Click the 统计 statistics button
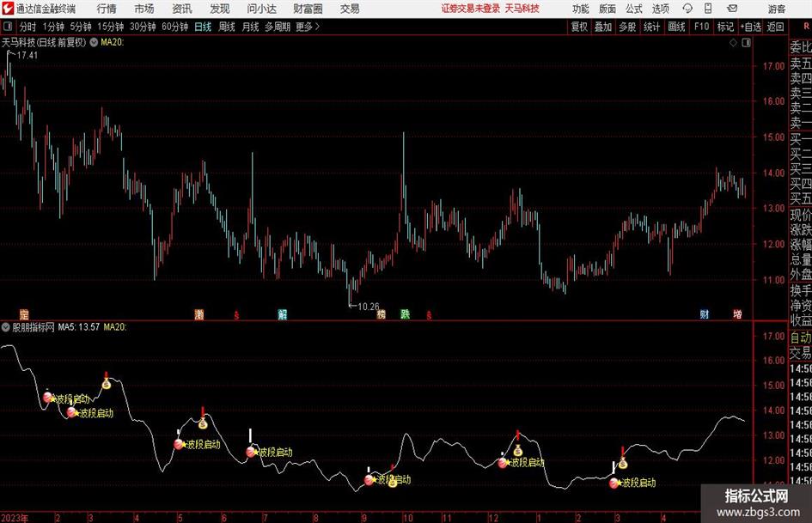 point(651,27)
